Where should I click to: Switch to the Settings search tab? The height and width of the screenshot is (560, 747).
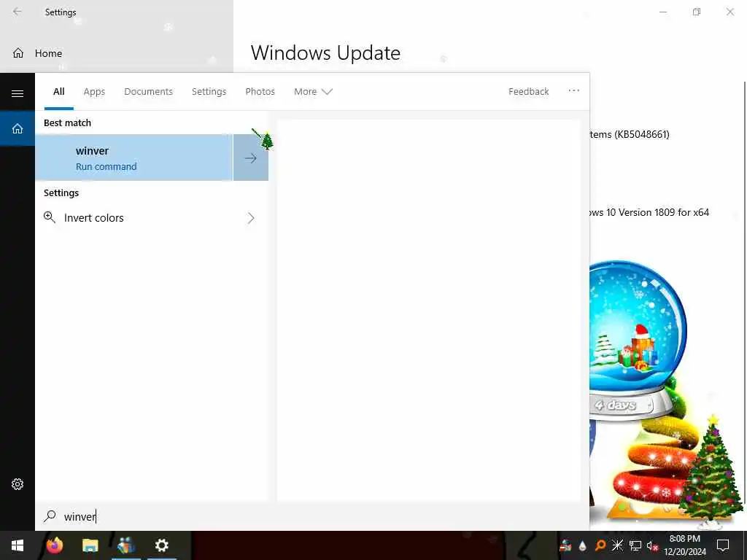tap(209, 91)
